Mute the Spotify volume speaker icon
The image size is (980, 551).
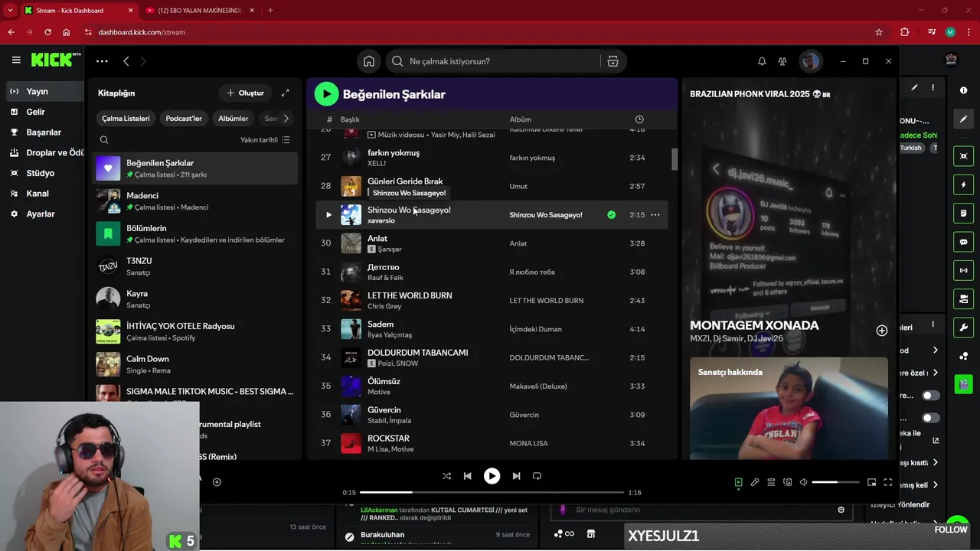click(803, 482)
